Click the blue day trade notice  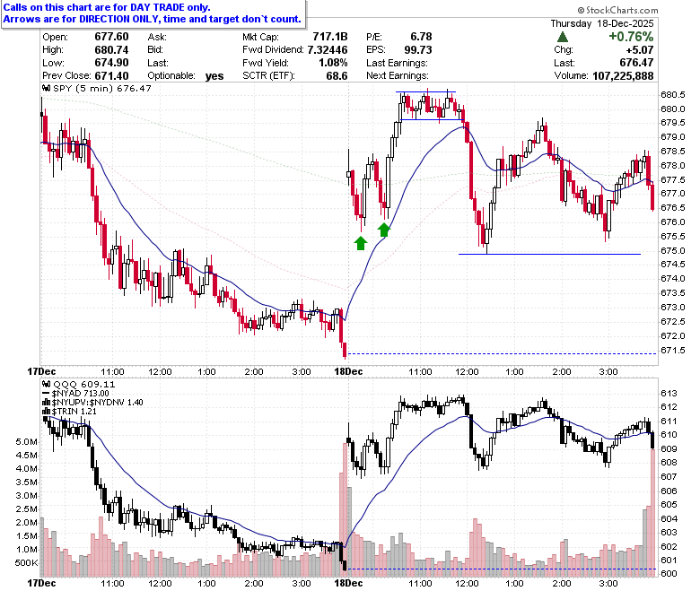[153, 13]
